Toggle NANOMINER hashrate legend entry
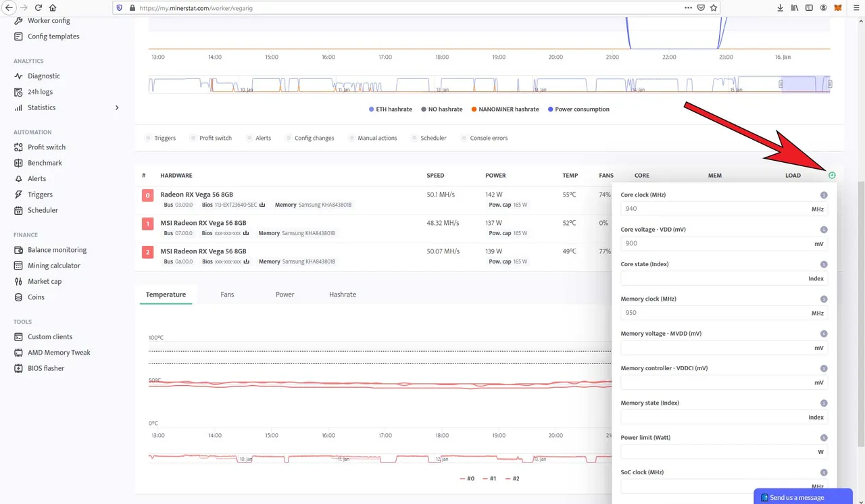 point(505,109)
